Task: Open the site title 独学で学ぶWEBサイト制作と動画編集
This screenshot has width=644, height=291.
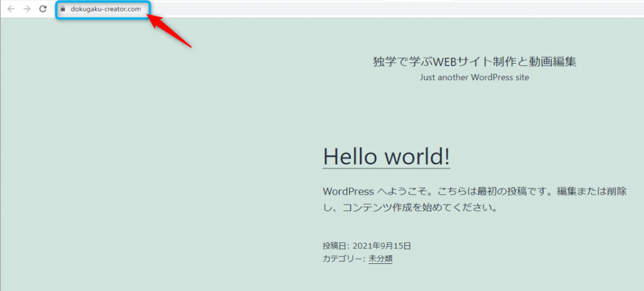Action: pos(474,62)
